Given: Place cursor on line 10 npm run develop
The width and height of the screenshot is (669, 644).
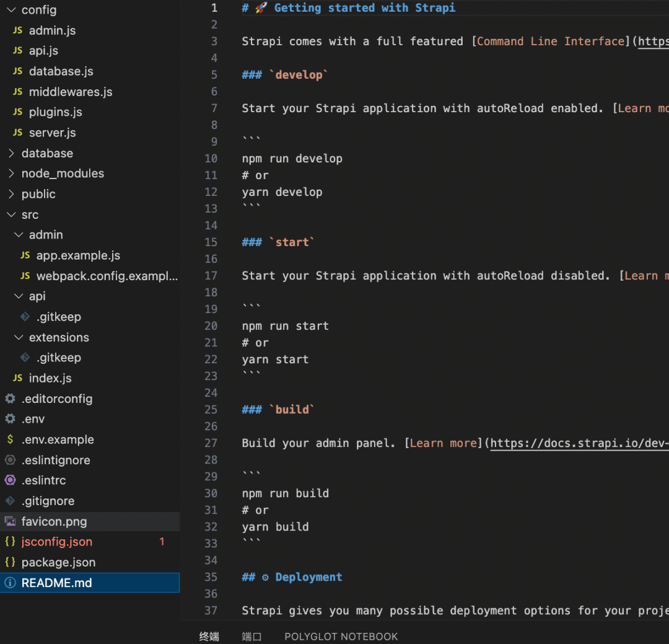Looking at the screenshot, I should click(292, 159).
